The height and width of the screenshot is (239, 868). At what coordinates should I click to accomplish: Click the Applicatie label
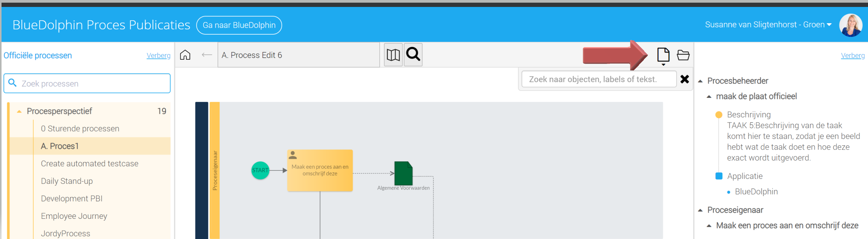tap(745, 176)
